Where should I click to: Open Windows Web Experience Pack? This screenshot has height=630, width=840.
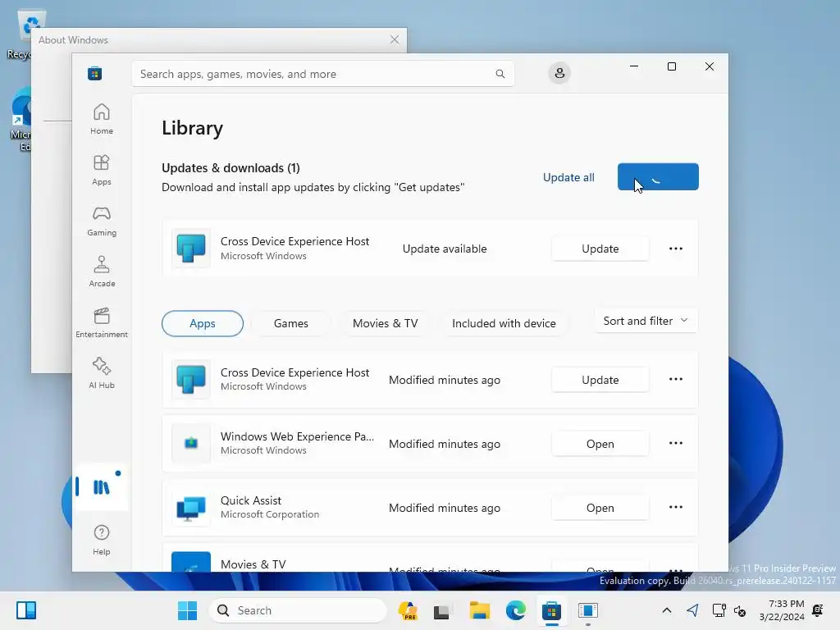tap(600, 444)
